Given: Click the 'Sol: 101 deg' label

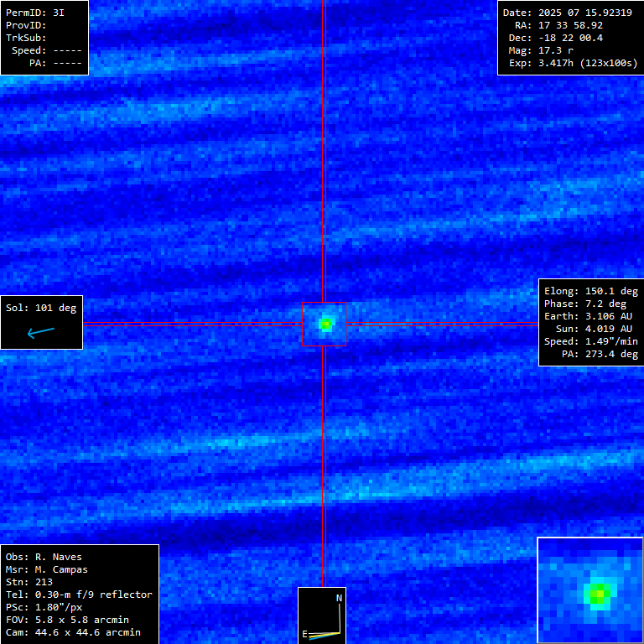Looking at the screenshot, I should pyautogui.click(x=41, y=308).
